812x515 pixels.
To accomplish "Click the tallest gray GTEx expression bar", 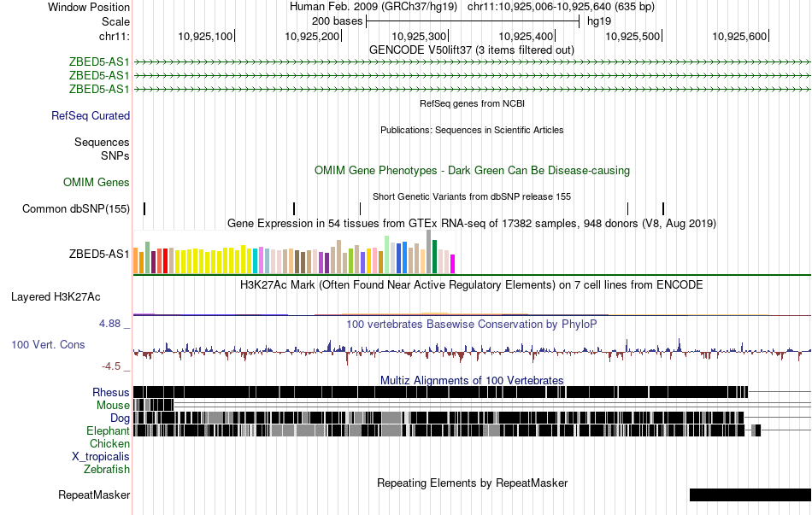I will click(429, 252).
